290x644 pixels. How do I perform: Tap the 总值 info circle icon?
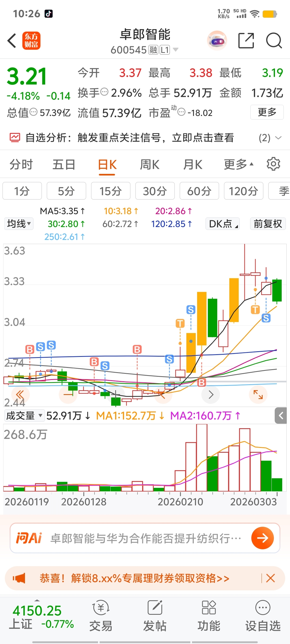pyautogui.click(x=33, y=112)
